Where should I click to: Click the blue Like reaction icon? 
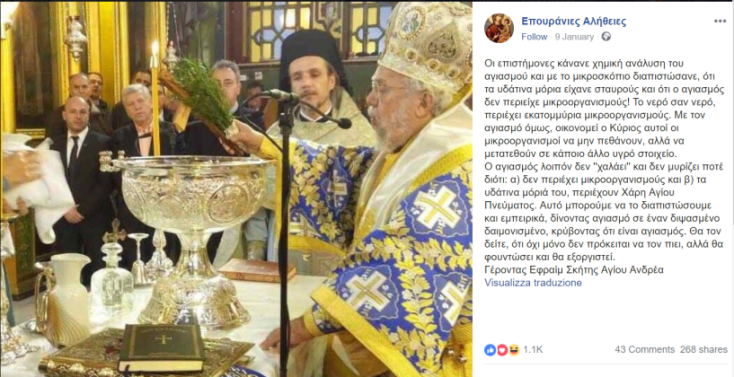point(490,349)
